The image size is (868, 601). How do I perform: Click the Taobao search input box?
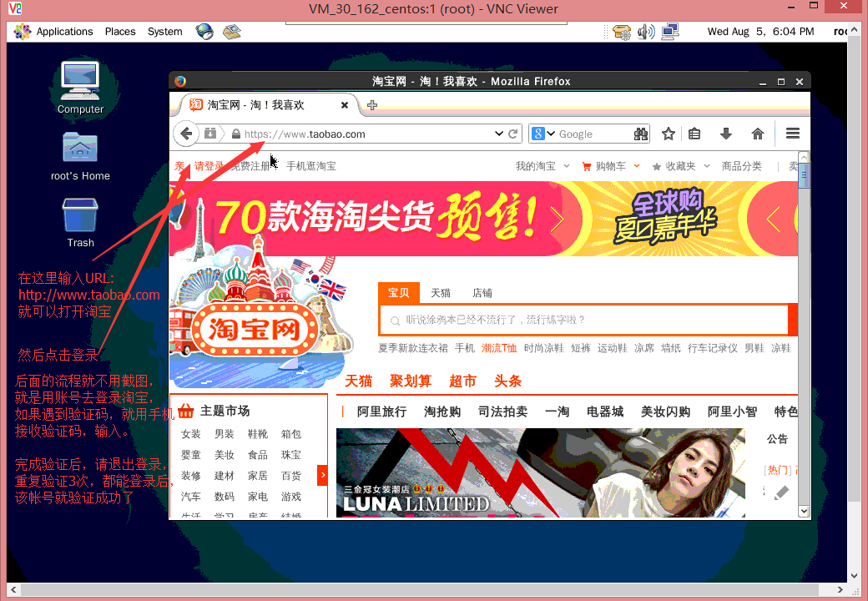[x=584, y=320]
